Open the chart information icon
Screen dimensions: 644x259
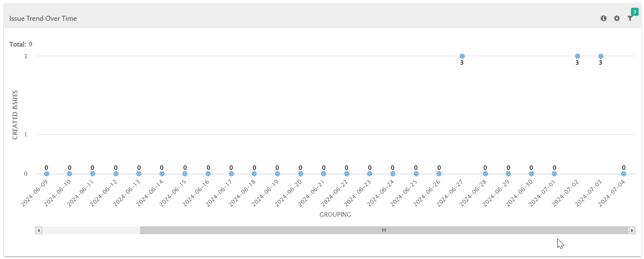pos(603,18)
